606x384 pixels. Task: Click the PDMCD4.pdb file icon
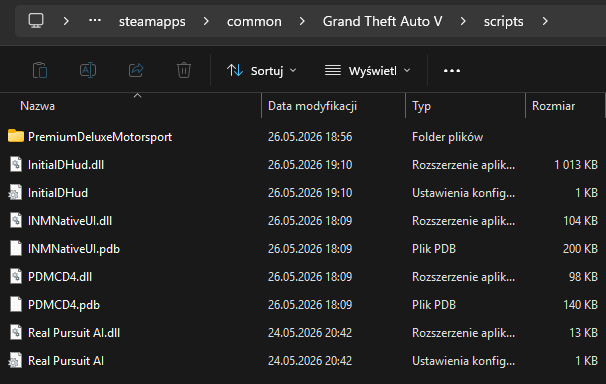coord(16,304)
